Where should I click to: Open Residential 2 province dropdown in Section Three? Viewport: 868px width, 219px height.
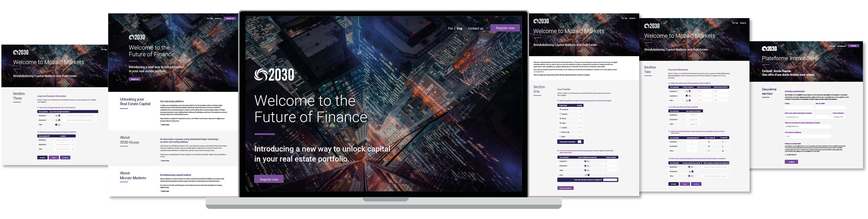point(63,145)
